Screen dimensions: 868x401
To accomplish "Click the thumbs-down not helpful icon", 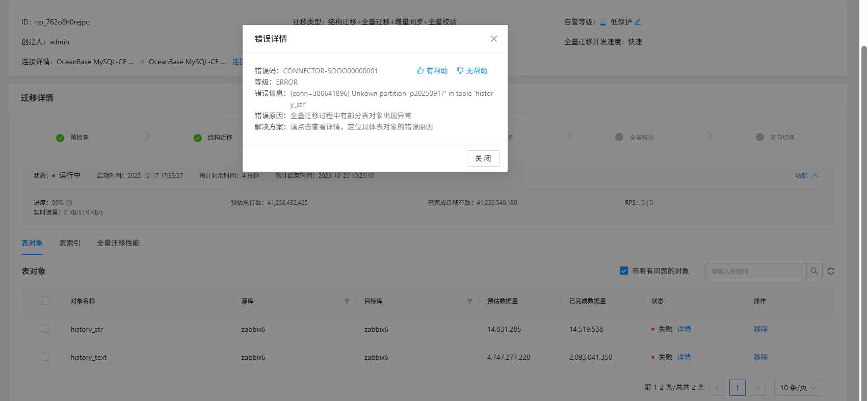I will coord(460,71).
